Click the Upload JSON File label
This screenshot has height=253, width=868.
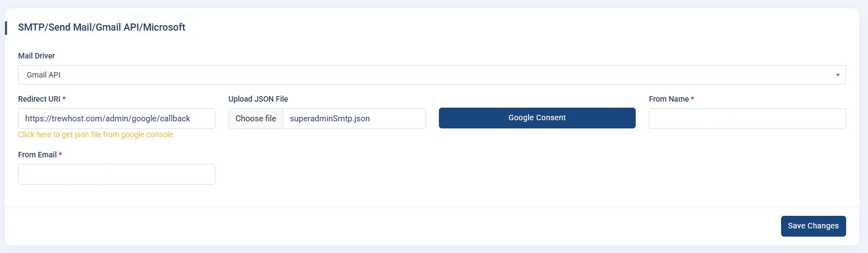258,99
